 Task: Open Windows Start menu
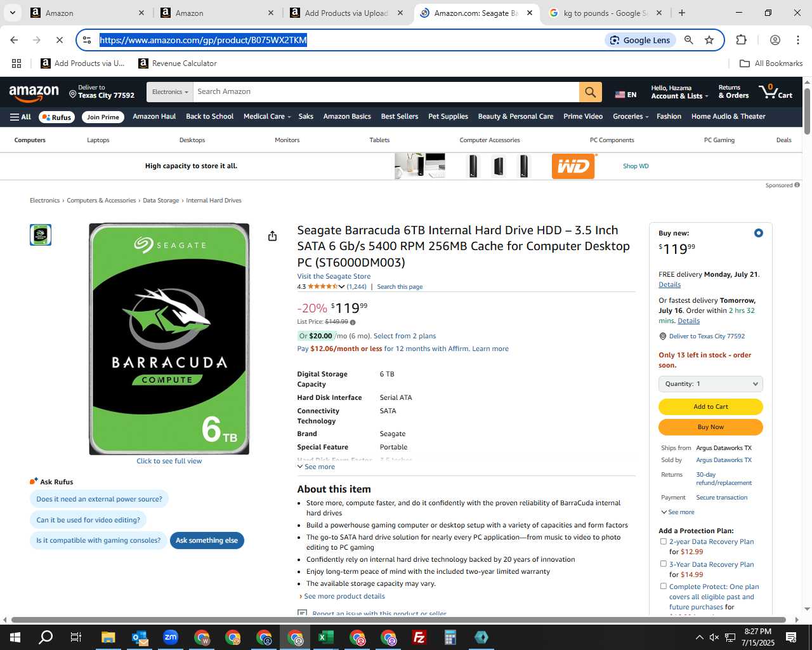tap(15, 637)
